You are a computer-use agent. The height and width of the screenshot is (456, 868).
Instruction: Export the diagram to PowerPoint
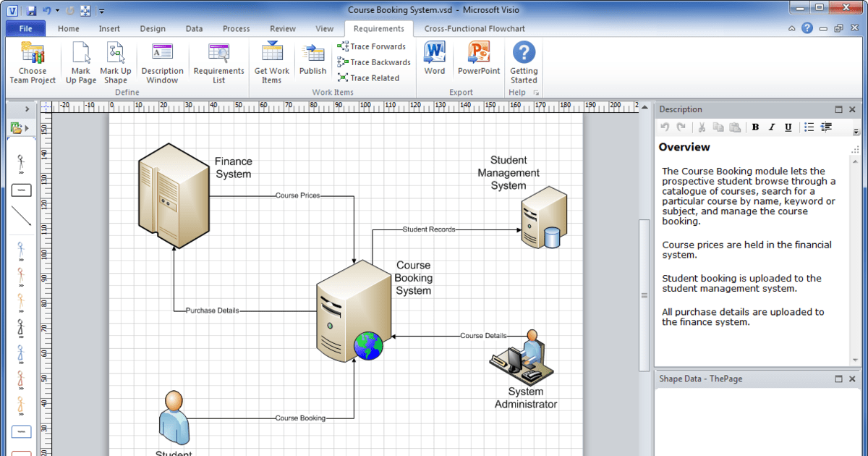pos(479,59)
